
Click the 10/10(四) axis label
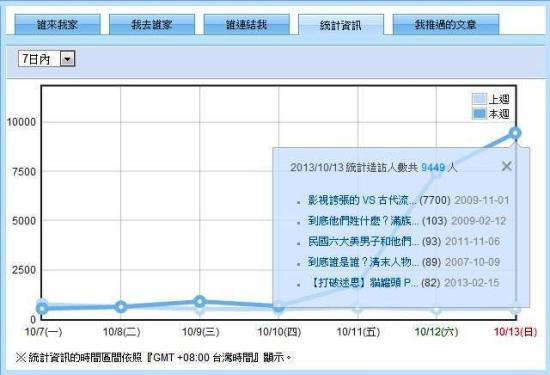(x=279, y=332)
